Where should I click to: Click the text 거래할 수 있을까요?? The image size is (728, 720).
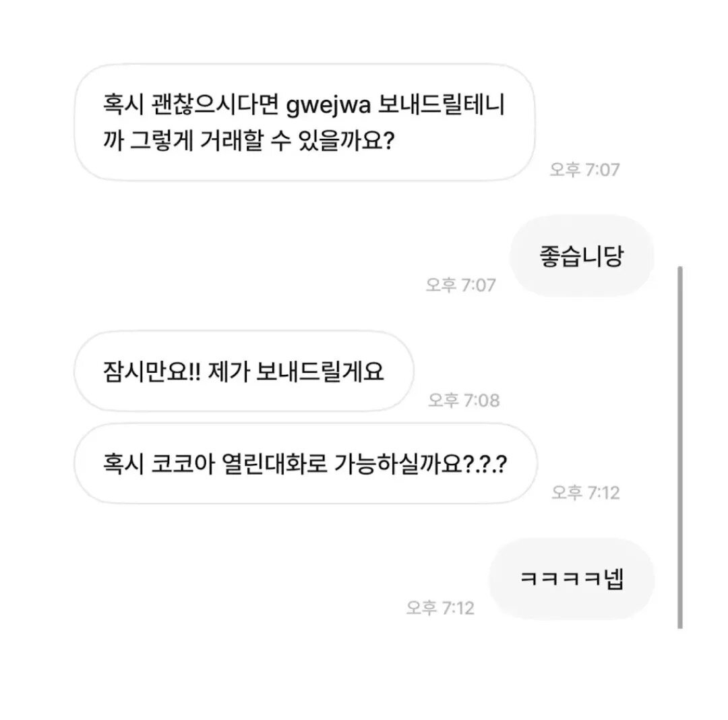pos(297,140)
